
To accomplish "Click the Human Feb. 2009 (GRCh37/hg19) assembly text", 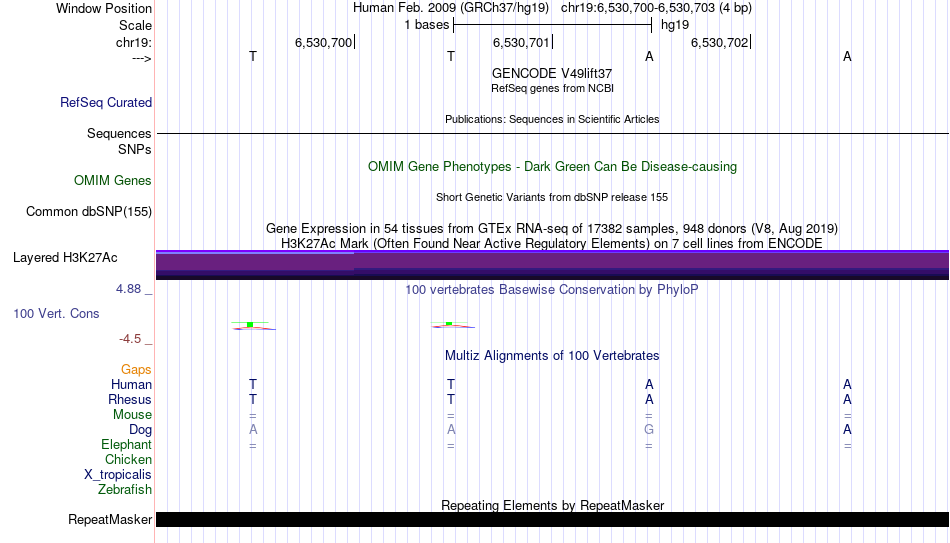I will pyautogui.click(x=451, y=8).
